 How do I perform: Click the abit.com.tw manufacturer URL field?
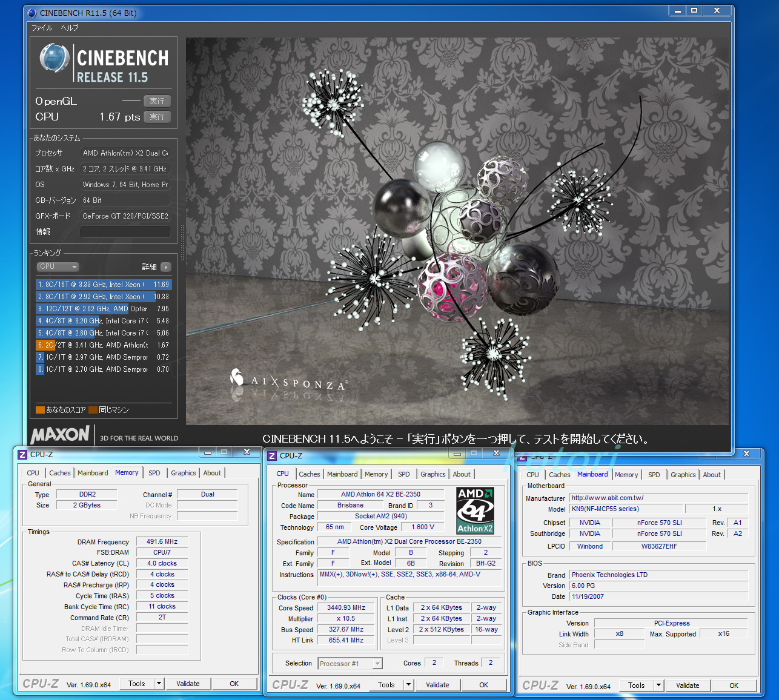pos(659,498)
